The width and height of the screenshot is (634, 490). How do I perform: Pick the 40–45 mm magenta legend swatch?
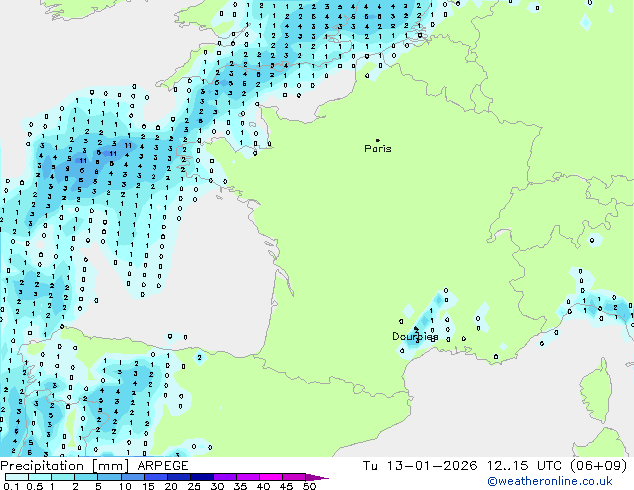tap(271, 477)
